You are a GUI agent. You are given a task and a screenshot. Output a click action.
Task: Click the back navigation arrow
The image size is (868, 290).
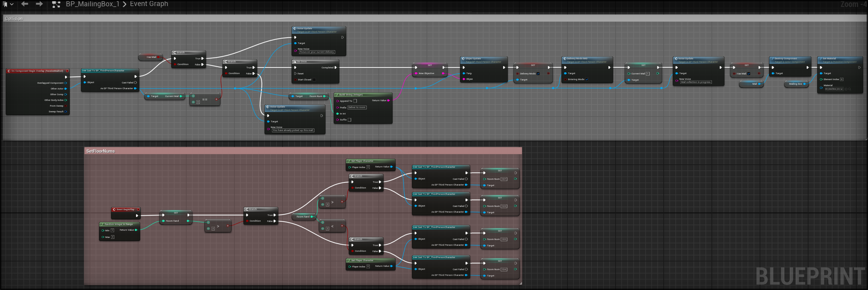(25, 4)
